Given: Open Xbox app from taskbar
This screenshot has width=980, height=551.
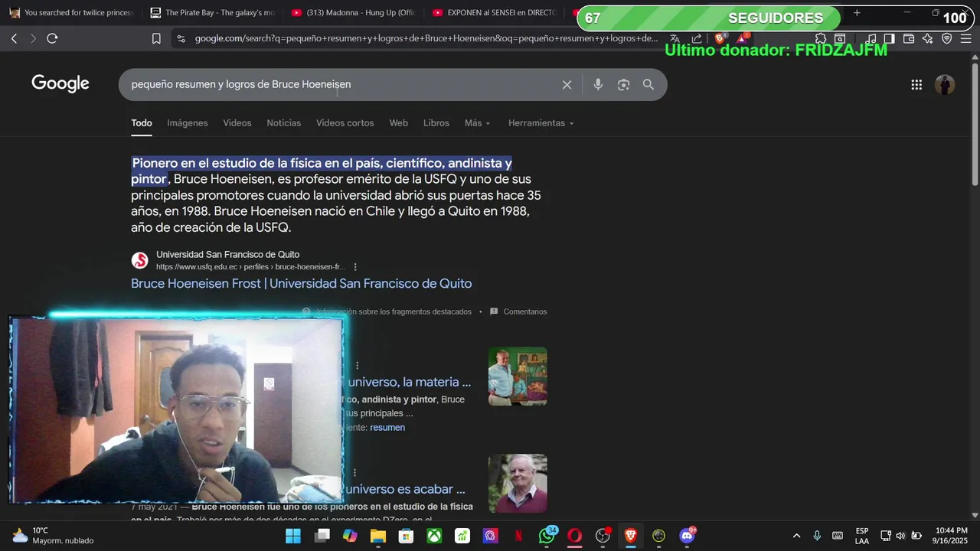Looking at the screenshot, I should coord(434,536).
